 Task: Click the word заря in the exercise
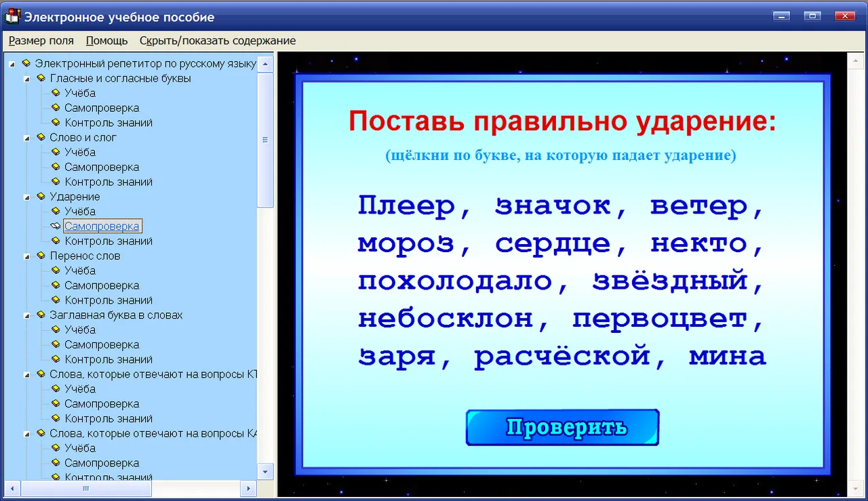coord(397,357)
